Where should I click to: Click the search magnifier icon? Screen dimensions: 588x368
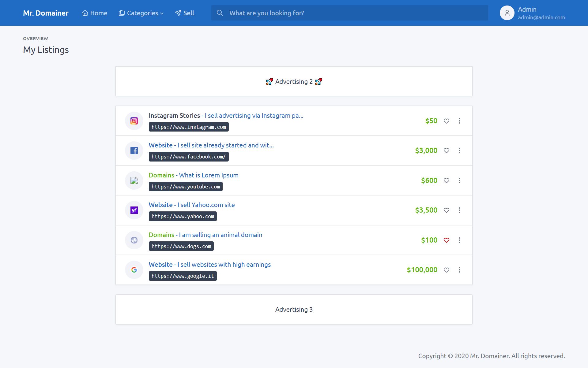click(x=220, y=13)
